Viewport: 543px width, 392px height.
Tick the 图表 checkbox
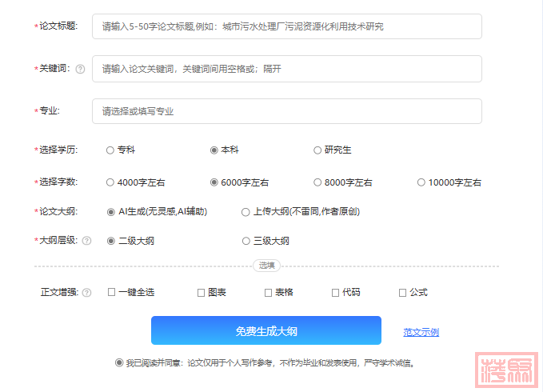coord(202,293)
